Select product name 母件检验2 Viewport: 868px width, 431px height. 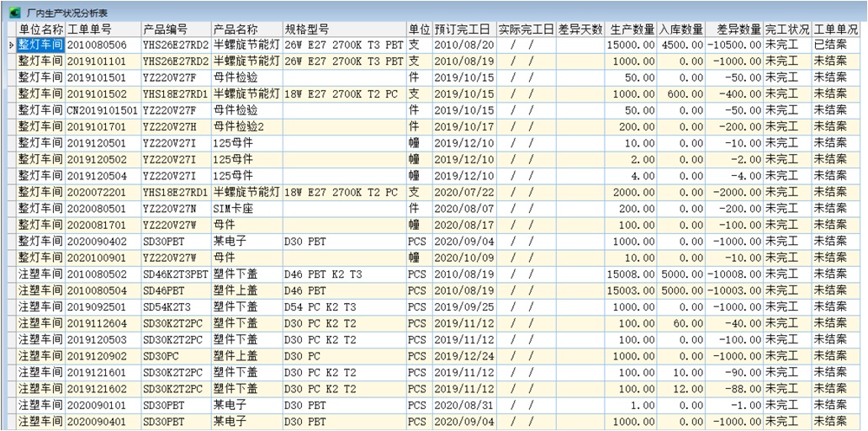coord(246,127)
